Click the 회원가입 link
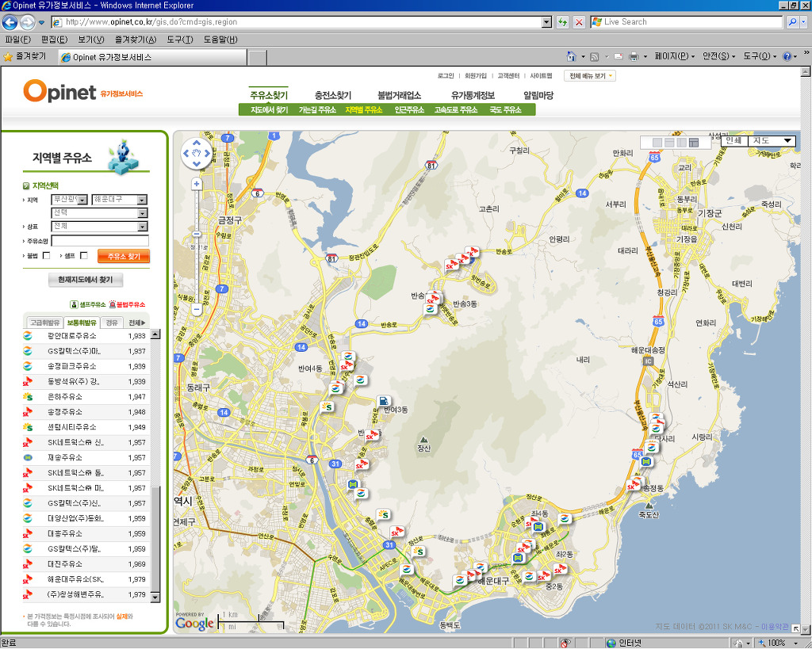812x649 pixels. 476,75
